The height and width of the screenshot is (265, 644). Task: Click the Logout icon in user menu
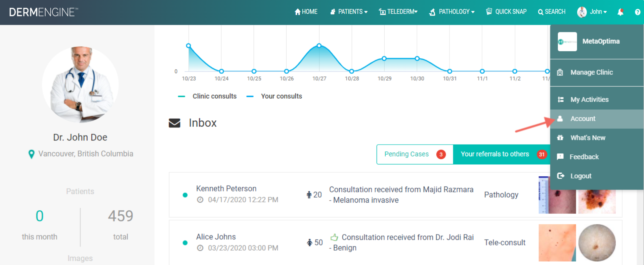[560, 176]
